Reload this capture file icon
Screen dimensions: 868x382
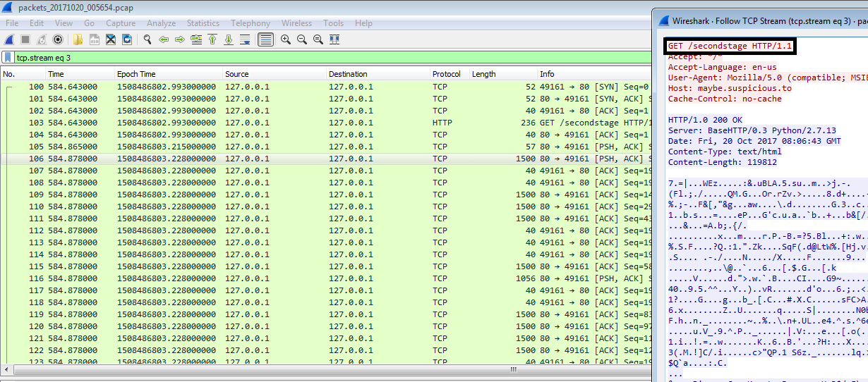tap(127, 39)
